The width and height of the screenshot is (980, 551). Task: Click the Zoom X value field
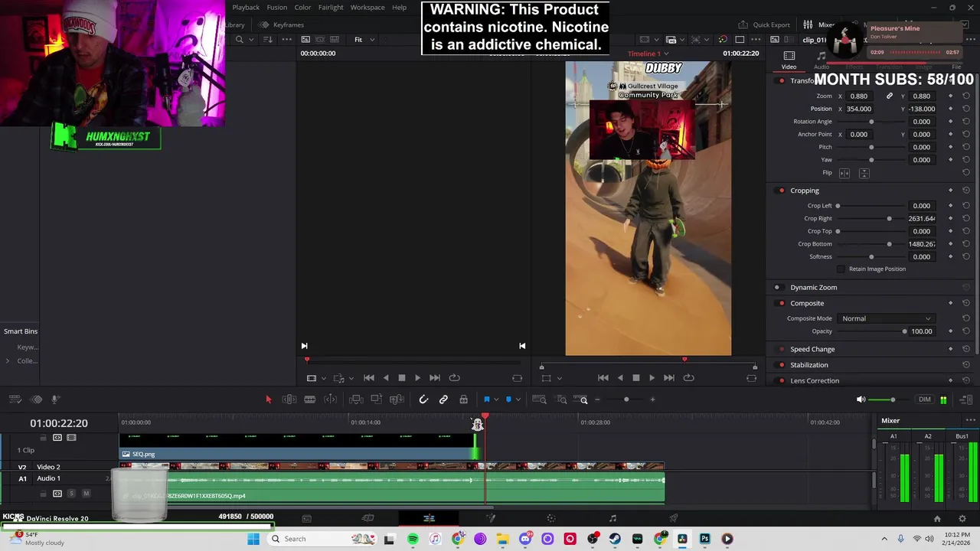859,96
